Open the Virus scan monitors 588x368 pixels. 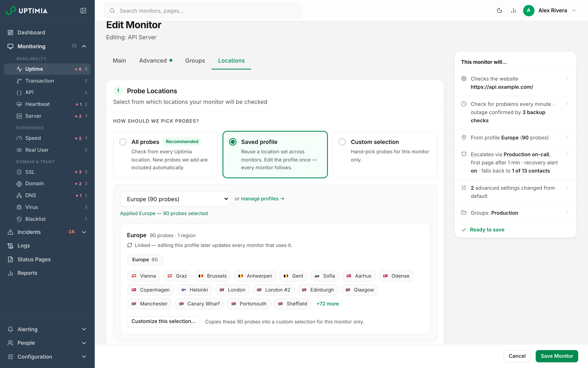pyautogui.click(x=47, y=207)
